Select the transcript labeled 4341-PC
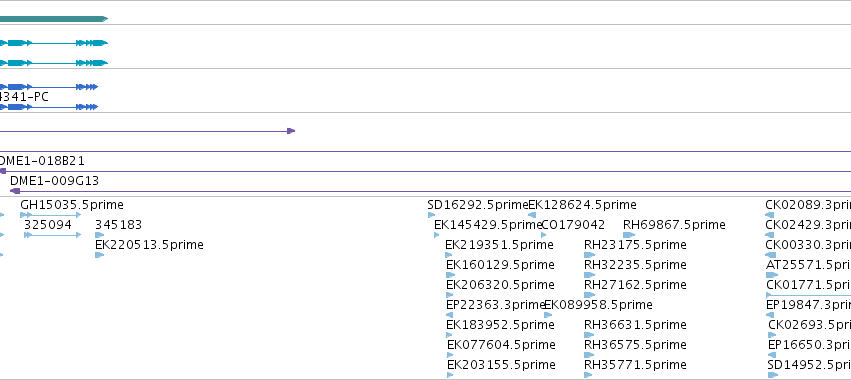Screen dimensions: 851x380 pos(49,107)
